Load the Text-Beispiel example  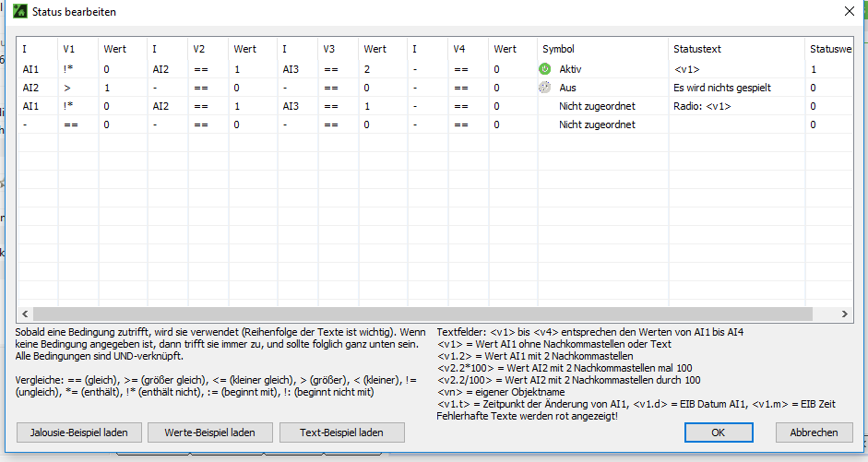point(341,432)
